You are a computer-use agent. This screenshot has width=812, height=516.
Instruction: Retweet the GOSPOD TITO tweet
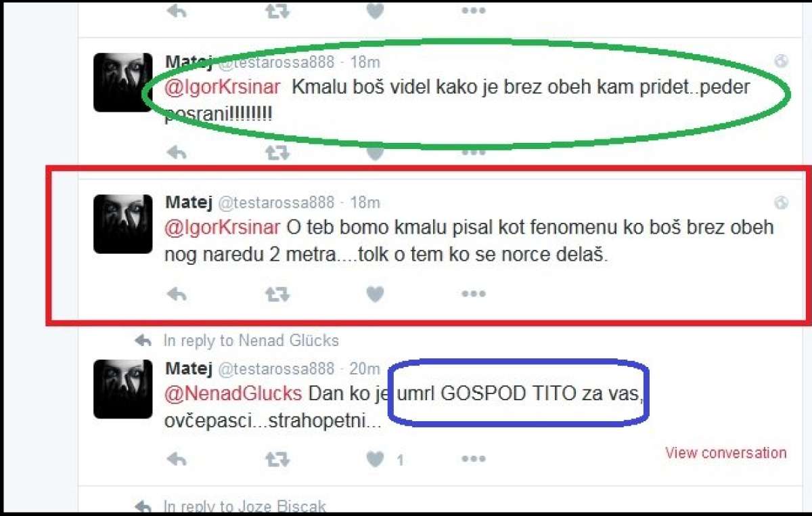(x=277, y=460)
